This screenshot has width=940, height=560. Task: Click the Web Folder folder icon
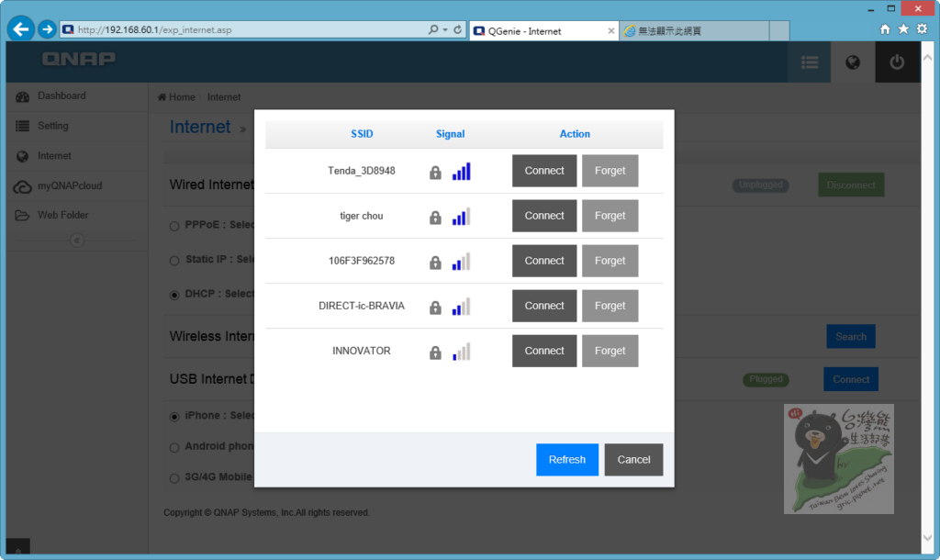pos(22,215)
